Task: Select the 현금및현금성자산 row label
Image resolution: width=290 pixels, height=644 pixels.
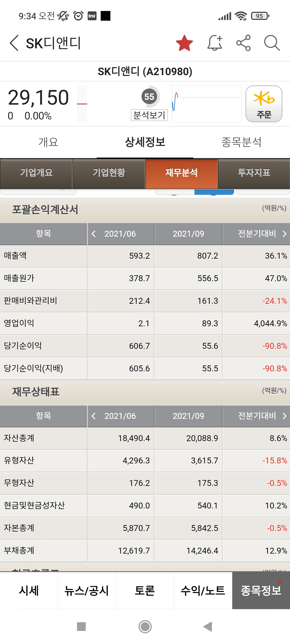Action: pyautogui.click(x=34, y=506)
